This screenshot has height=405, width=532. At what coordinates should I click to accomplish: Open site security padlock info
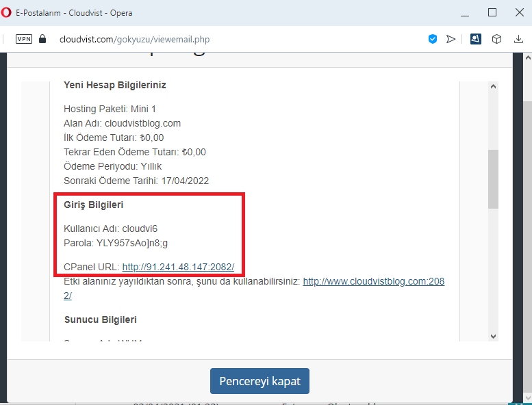click(42, 38)
